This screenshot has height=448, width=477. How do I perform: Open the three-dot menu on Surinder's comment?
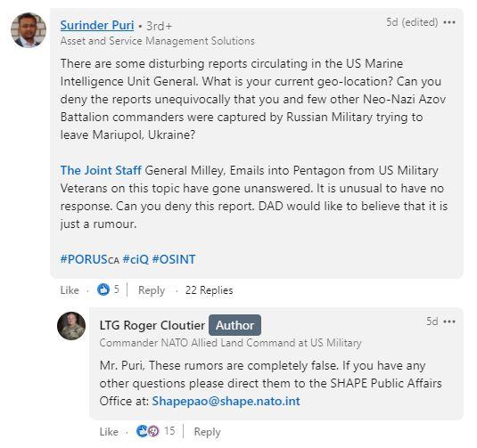(x=449, y=22)
